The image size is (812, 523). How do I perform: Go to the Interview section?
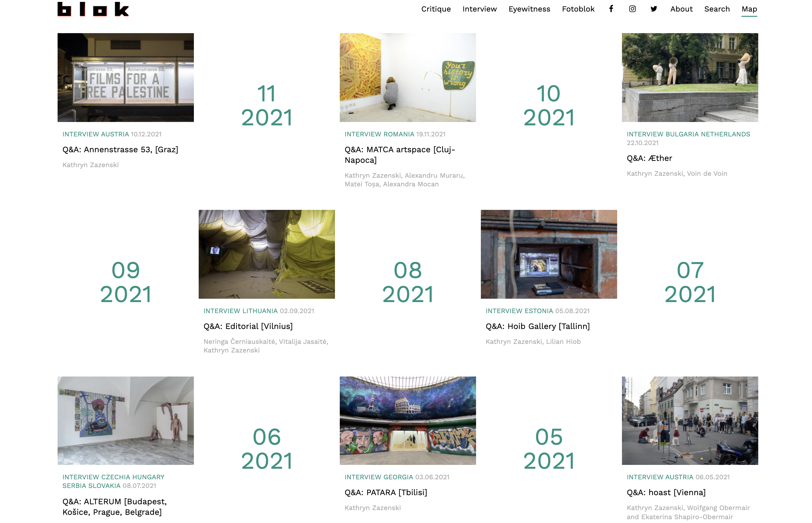(479, 9)
